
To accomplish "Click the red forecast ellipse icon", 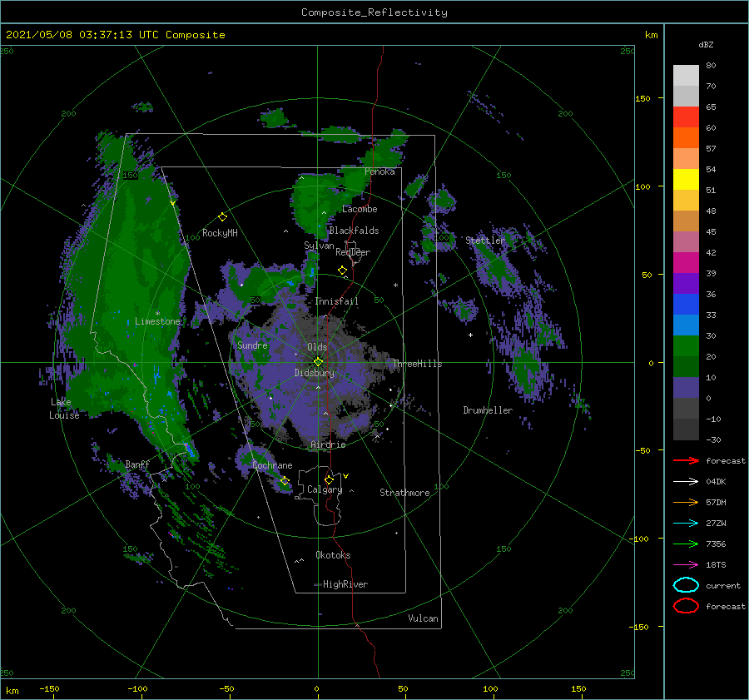I will pyautogui.click(x=686, y=606).
